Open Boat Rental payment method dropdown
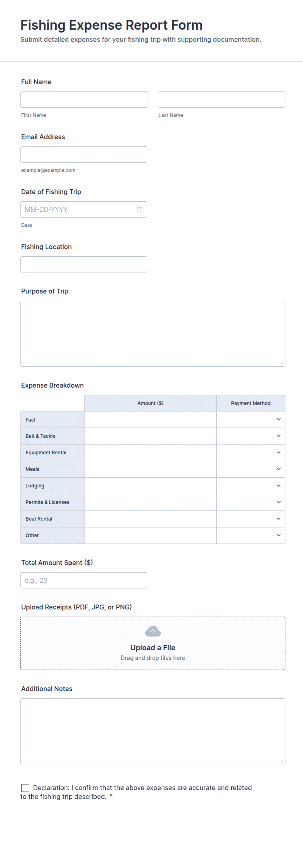303x868 pixels. click(251, 519)
